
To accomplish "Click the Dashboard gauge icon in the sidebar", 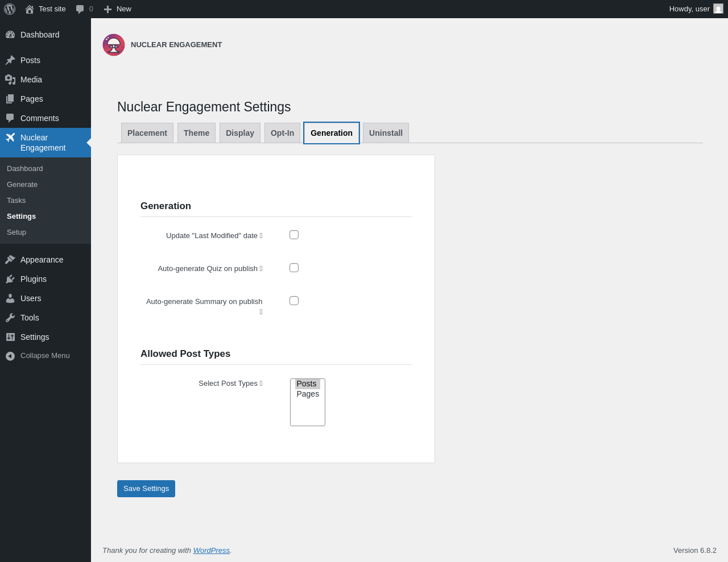I will click(x=10, y=35).
